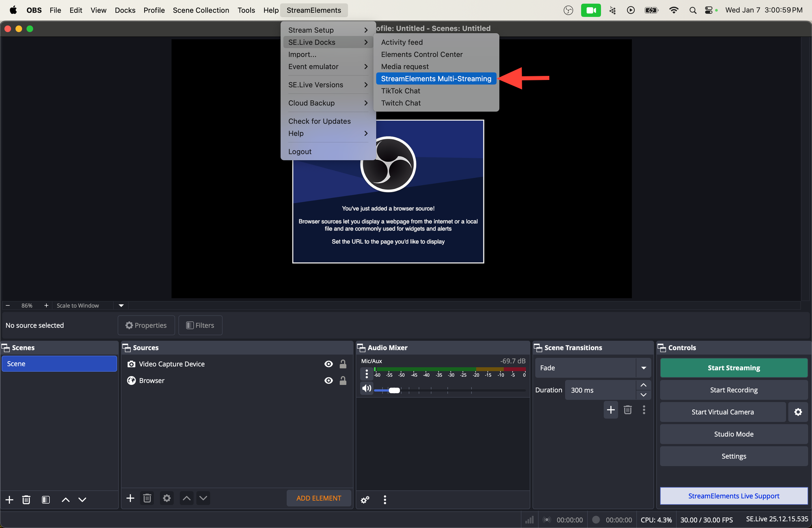Mute the Mic/Aux speaker icon
The height and width of the screenshot is (528, 812).
pyautogui.click(x=366, y=389)
